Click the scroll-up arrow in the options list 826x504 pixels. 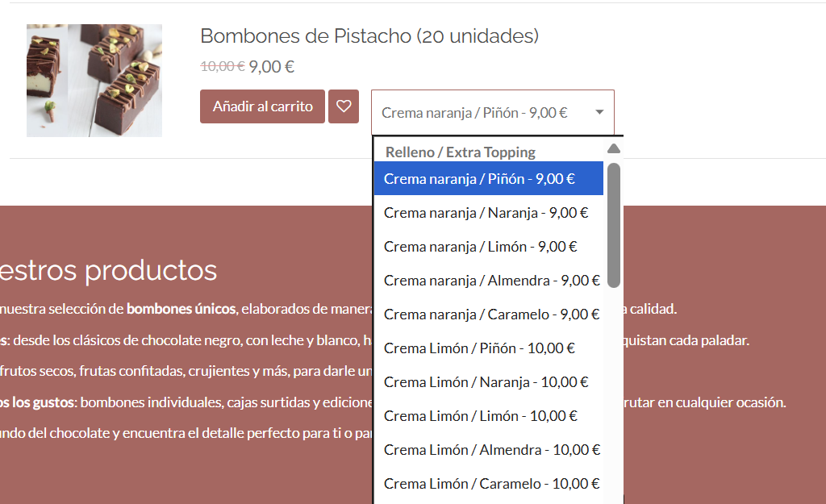tap(613, 148)
